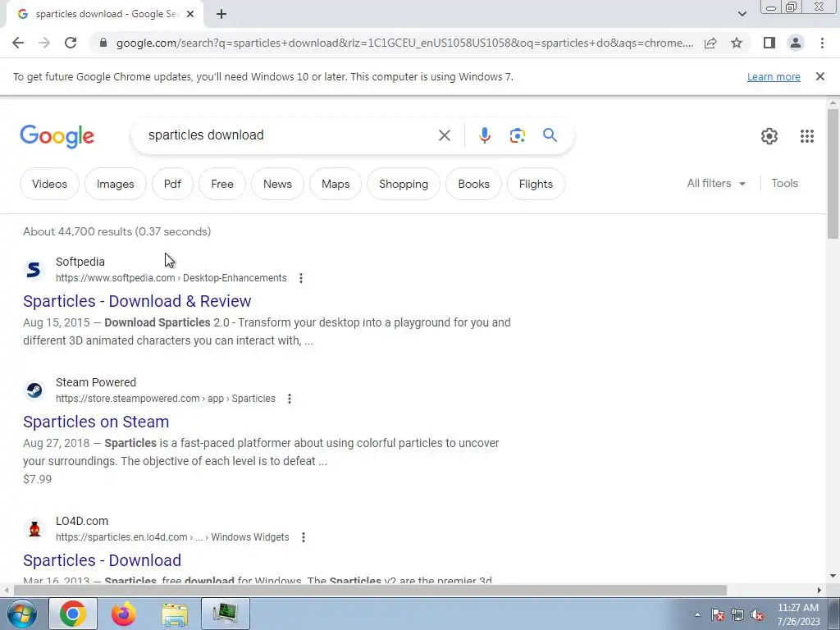Click the Softpedia site favicon
840x630 pixels.
34,269
